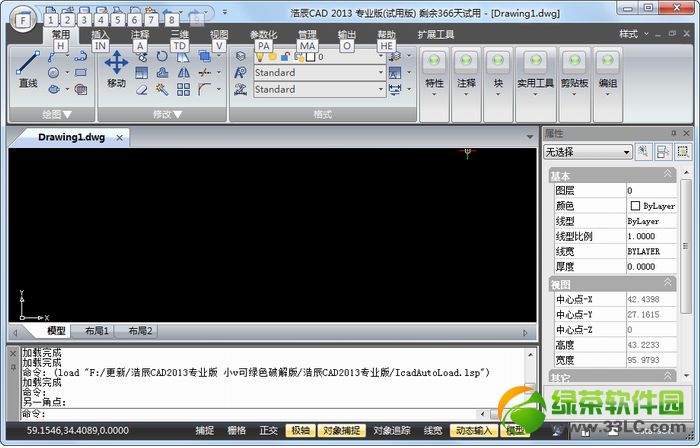
Task: Click the 颜色 ByLayer color swatch
Action: click(635, 205)
